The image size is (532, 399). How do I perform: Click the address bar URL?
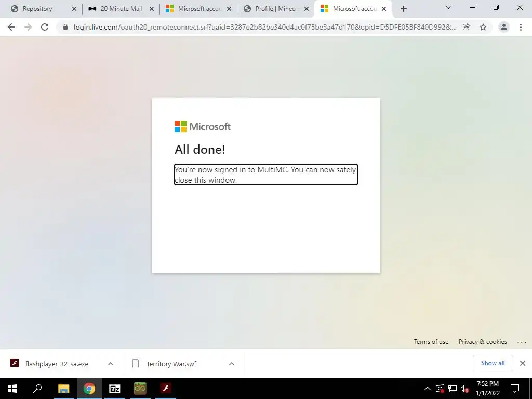[264, 27]
